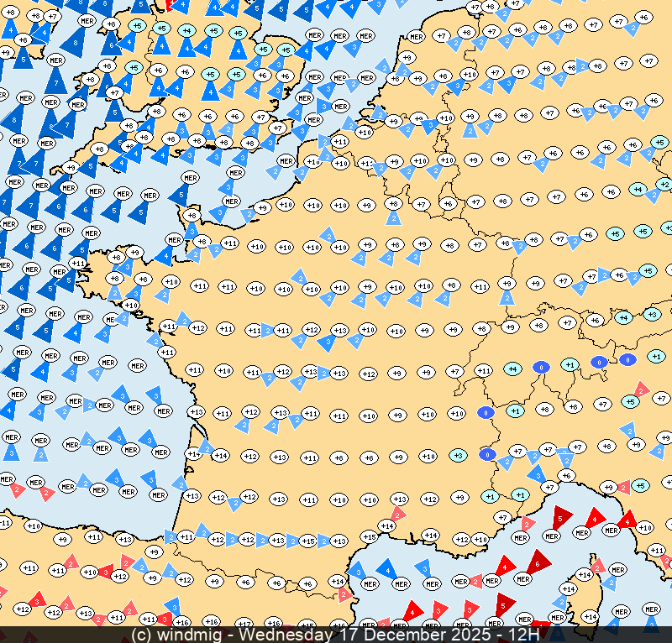Select the +10 label on the Italian coast right of red 4
This screenshot has width=672, height=643.
(x=644, y=527)
